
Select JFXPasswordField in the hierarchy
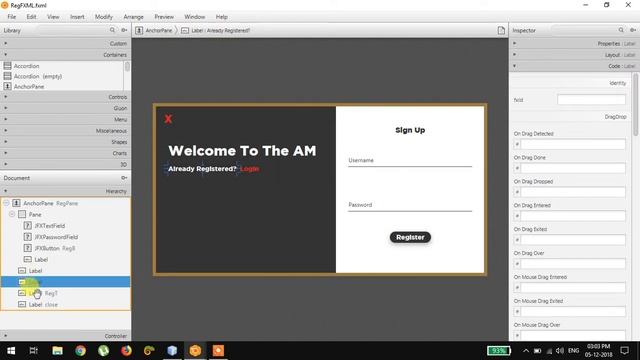click(66, 237)
